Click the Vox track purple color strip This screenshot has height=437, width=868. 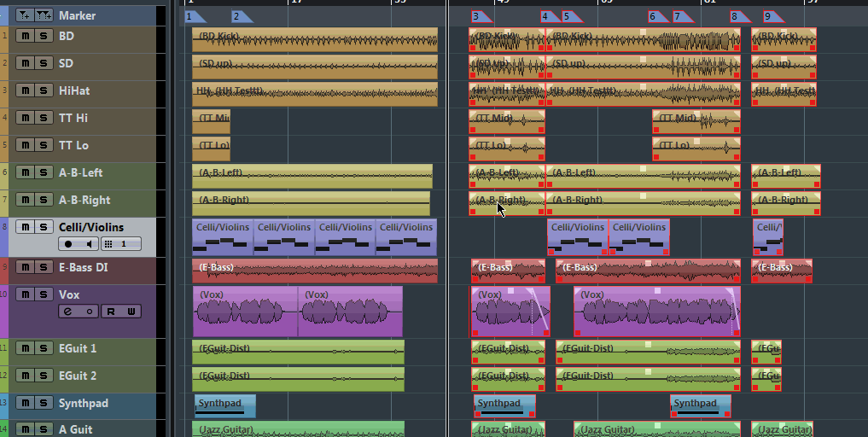tap(4, 312)
